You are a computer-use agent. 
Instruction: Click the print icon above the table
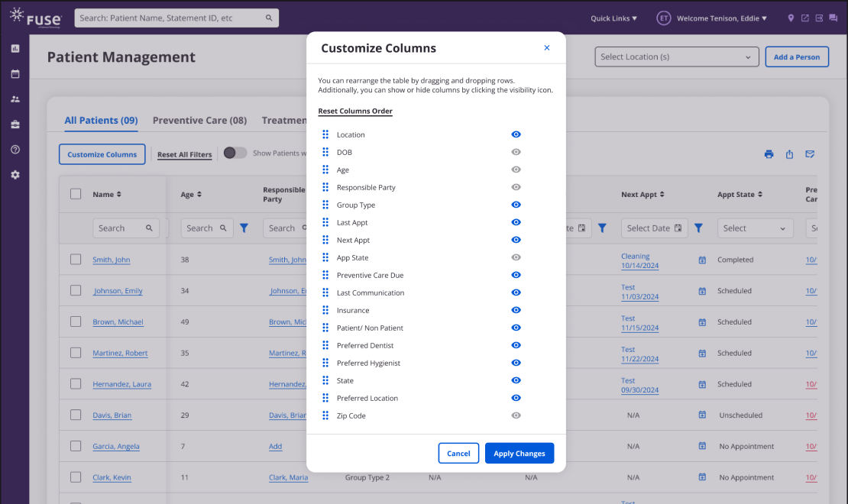[x=769, y=154]
